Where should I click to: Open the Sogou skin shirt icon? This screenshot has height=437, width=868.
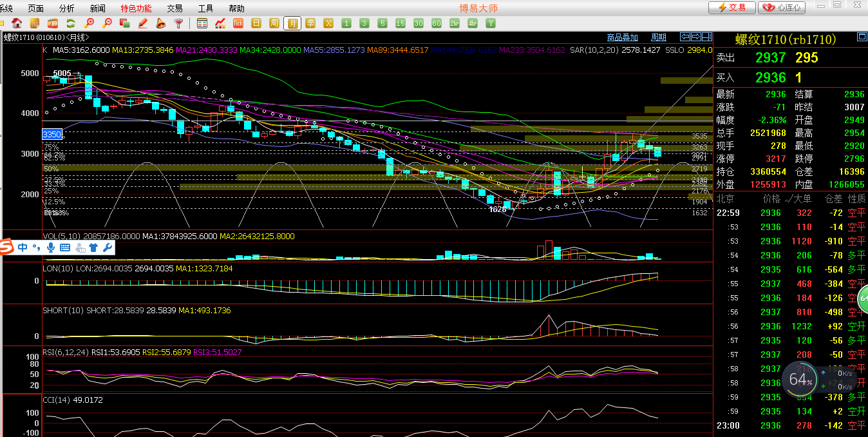point(93,248)
